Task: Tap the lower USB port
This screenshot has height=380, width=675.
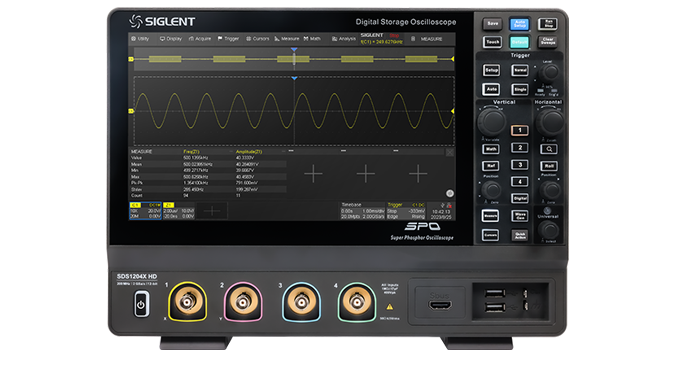Action: (x=495, y=307)
